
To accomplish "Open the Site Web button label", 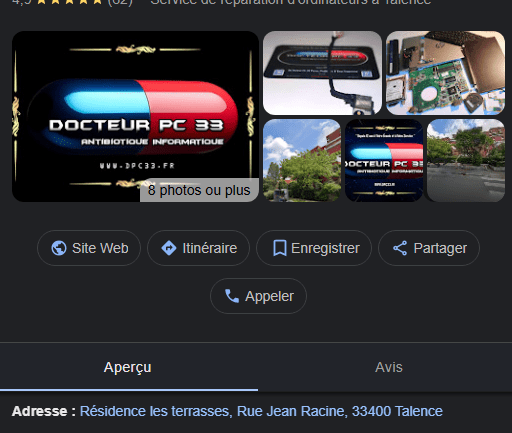I will [x=100, y=248].
